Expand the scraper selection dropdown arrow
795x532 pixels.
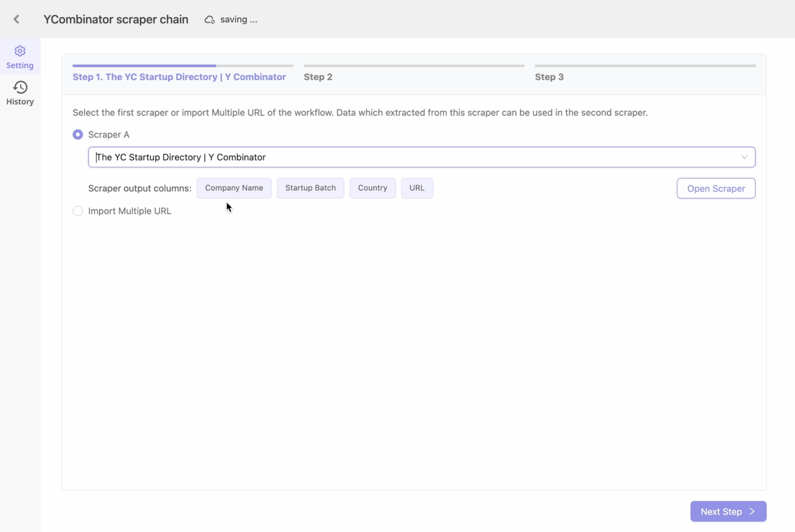(744, 157)
